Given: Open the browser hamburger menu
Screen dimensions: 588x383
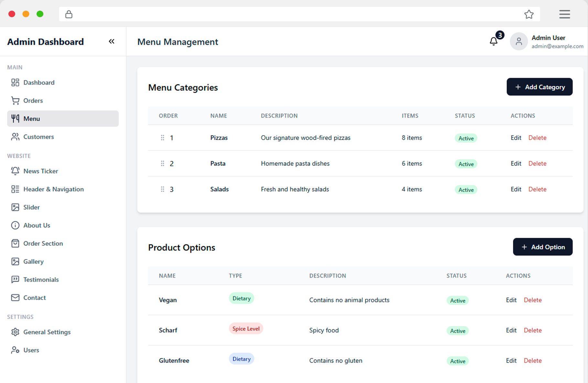Looking at the screenshot, I should point(564,14).
